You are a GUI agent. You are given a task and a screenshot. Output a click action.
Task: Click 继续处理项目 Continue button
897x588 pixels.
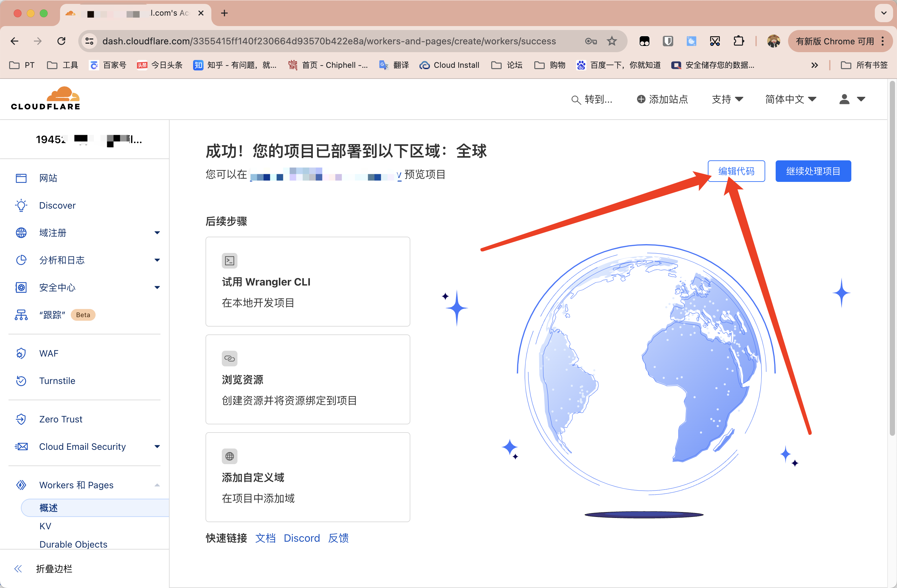(812, 171)
